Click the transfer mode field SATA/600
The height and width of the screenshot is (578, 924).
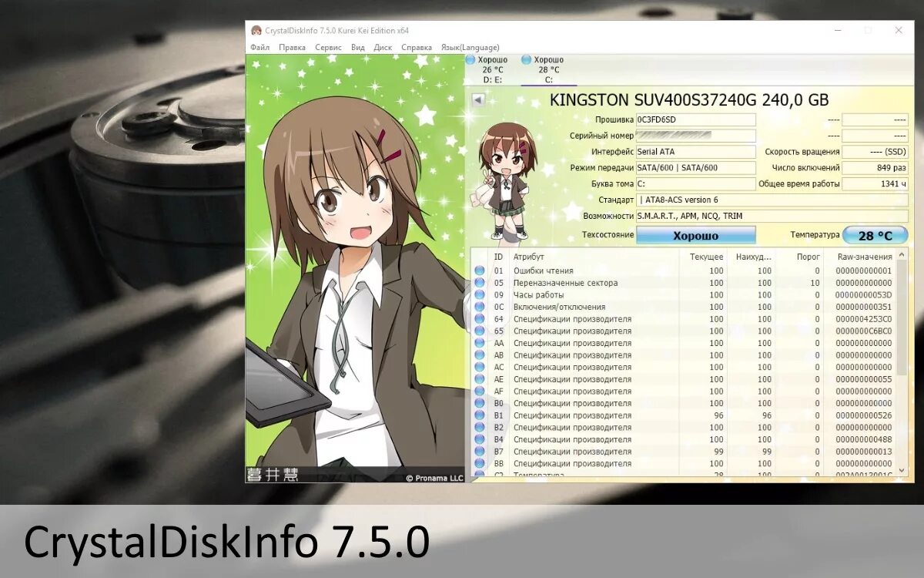(x=696, y=168)
